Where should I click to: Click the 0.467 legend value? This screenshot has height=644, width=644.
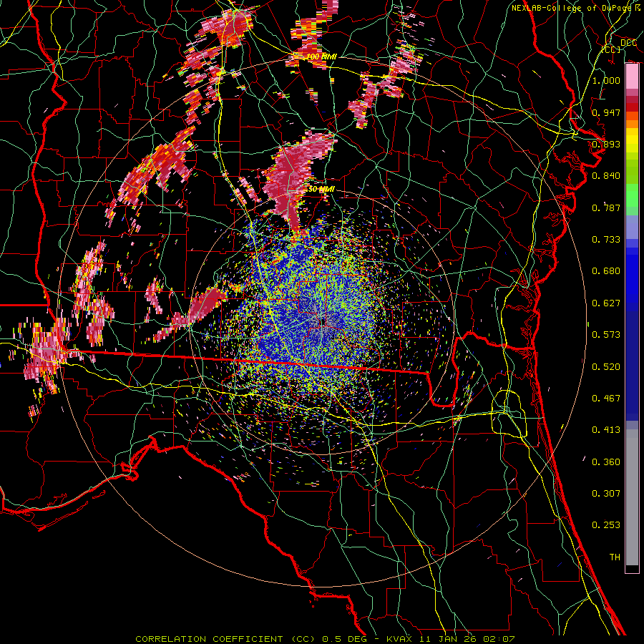pyautogui.click(x=606, y=399)
